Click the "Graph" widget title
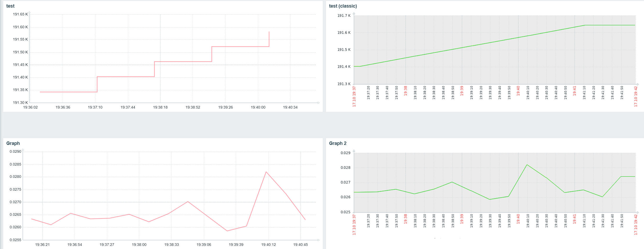Screen dimensions: 644x249 pyautogui.click(x=13, y=143)
